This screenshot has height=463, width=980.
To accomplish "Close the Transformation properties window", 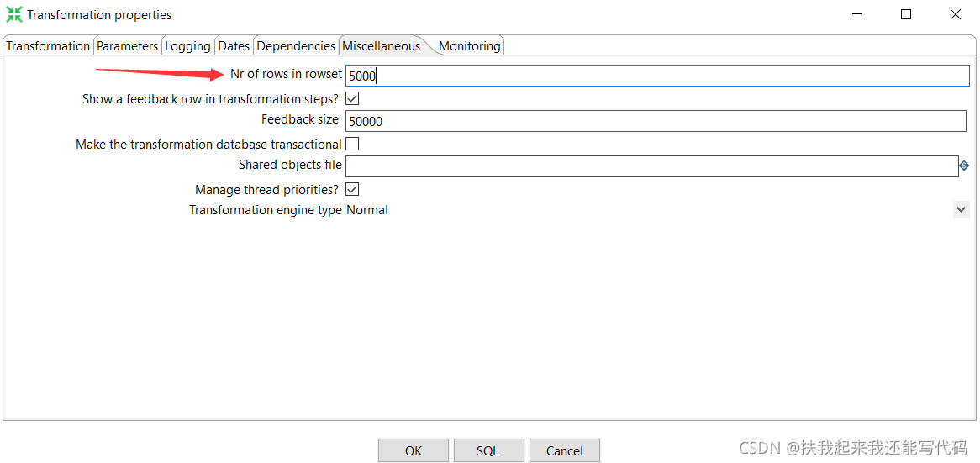I will [x=955, y=14].
